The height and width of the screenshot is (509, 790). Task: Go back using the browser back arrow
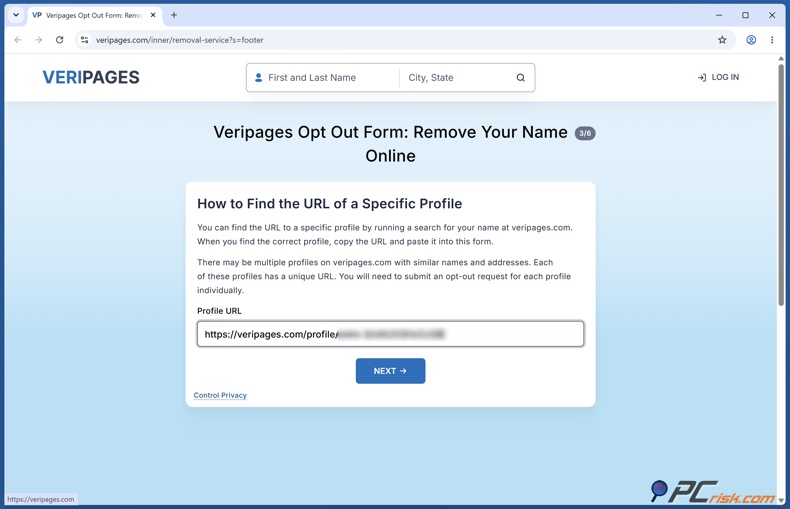pyautogui.click(x=18, y=40)
